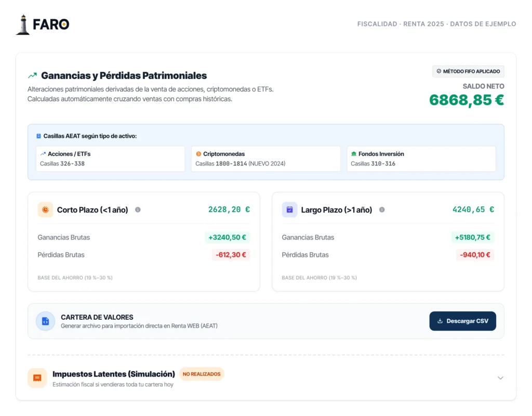Viewport: 532px width, 416px height.
Task: Click the chart icon next to Acciones / ETFs
Action: [43, 154]
